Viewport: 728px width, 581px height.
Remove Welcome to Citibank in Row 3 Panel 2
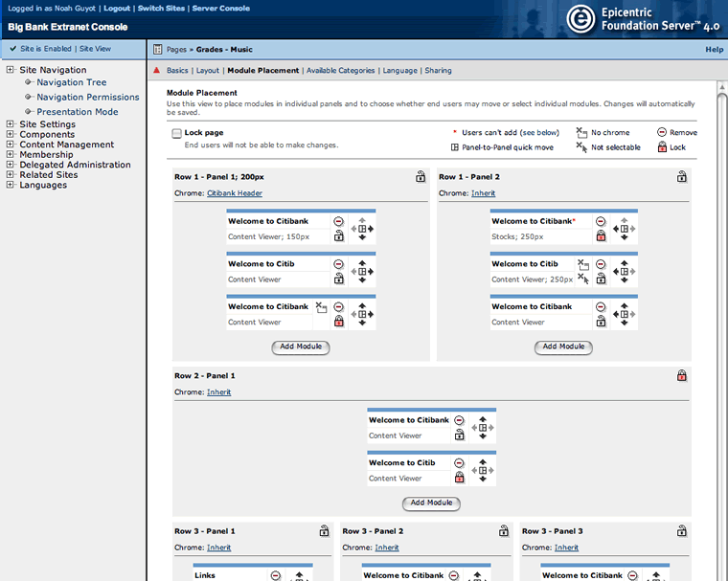pos(454,575)
